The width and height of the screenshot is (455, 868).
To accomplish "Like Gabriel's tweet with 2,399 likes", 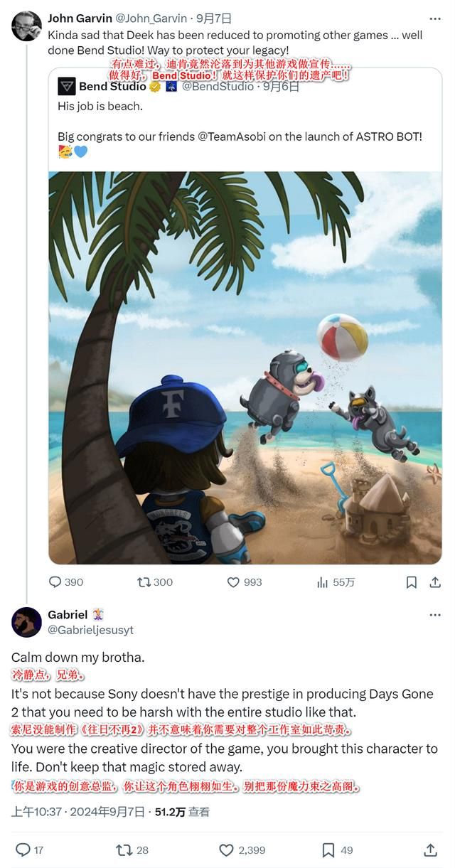I will 226,850.
